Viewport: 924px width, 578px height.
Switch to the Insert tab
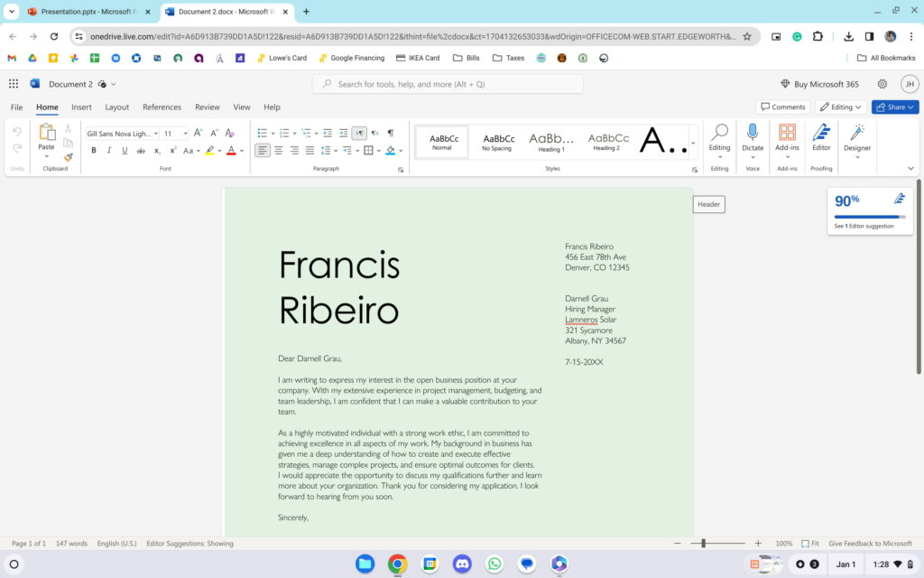[81, 107]
